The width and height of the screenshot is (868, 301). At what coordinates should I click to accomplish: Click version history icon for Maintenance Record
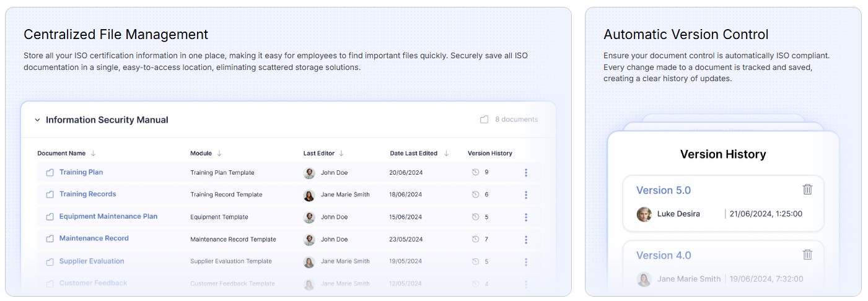coord(475,239)
